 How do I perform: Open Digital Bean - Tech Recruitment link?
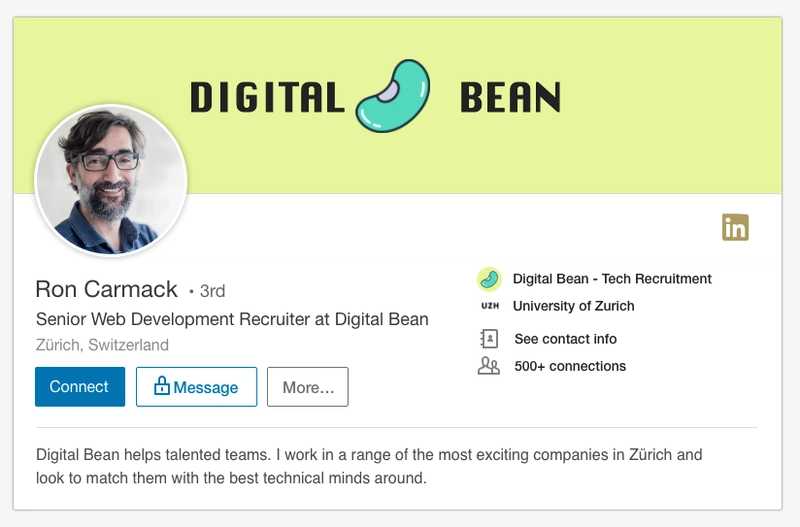(612, 279)
